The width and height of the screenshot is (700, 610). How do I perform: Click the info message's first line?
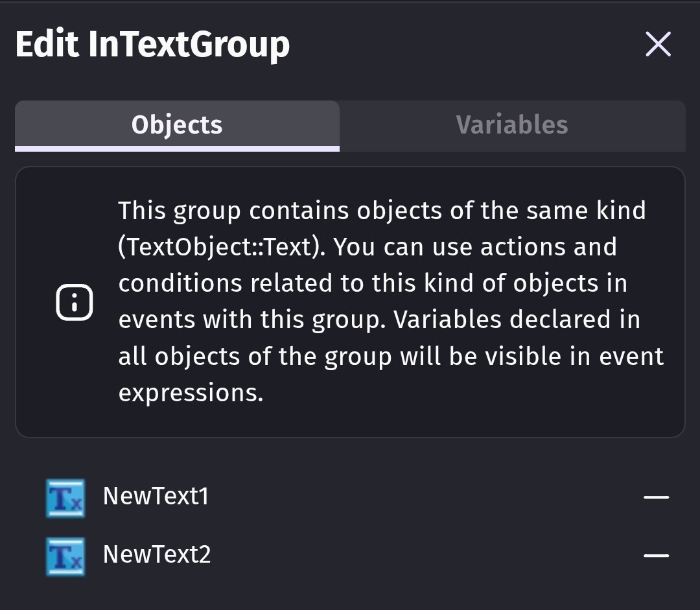(382, 211)
